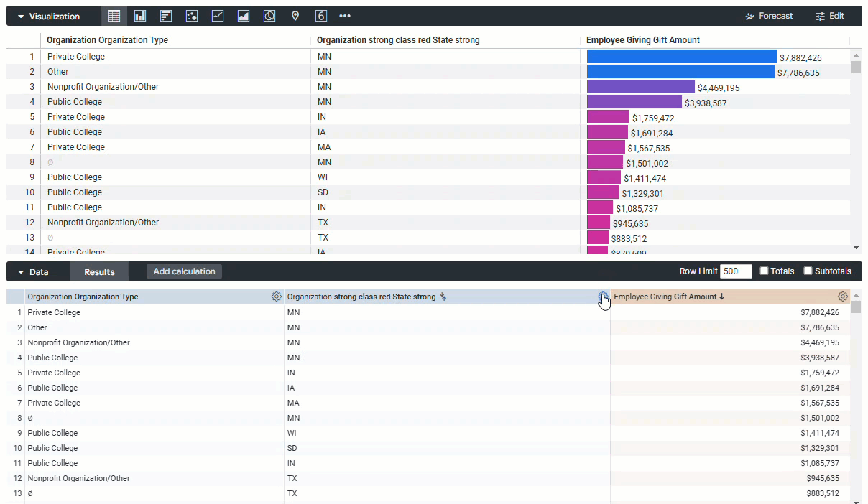Click 'WI' state in visualization row 9
Image resolution: width=868 pixels, height=504 pixels.
[323, 177]
